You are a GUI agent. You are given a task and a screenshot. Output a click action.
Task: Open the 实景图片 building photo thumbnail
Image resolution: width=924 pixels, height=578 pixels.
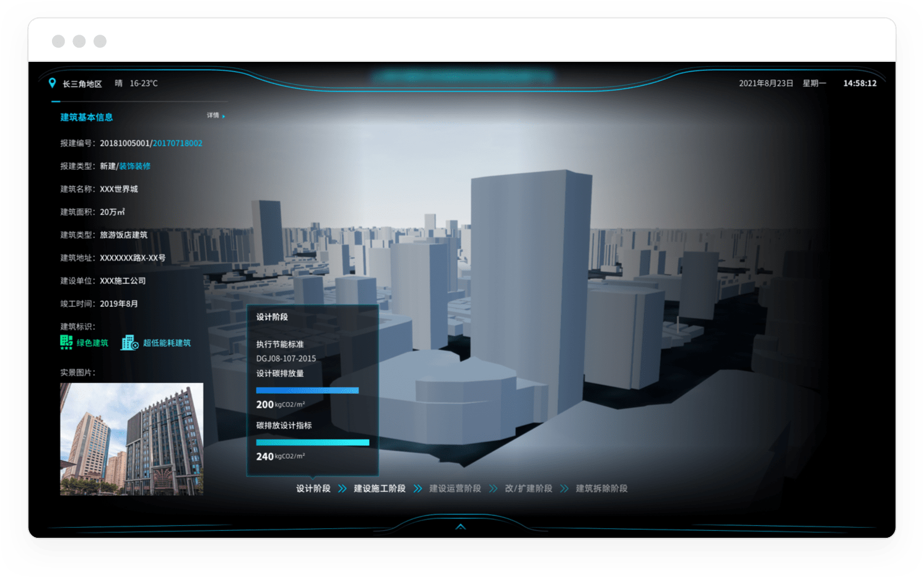pos(131,439)
